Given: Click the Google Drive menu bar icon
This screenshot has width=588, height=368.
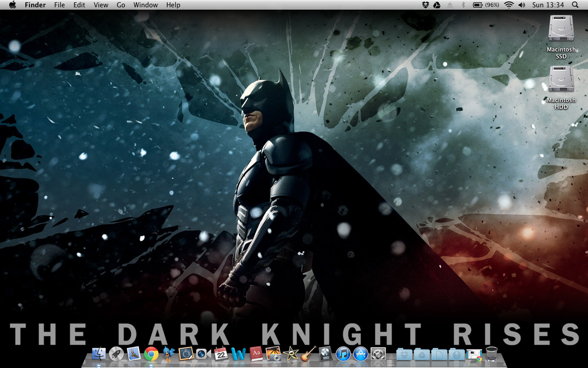Looking at the screenshot, I should tap(437, 5).
